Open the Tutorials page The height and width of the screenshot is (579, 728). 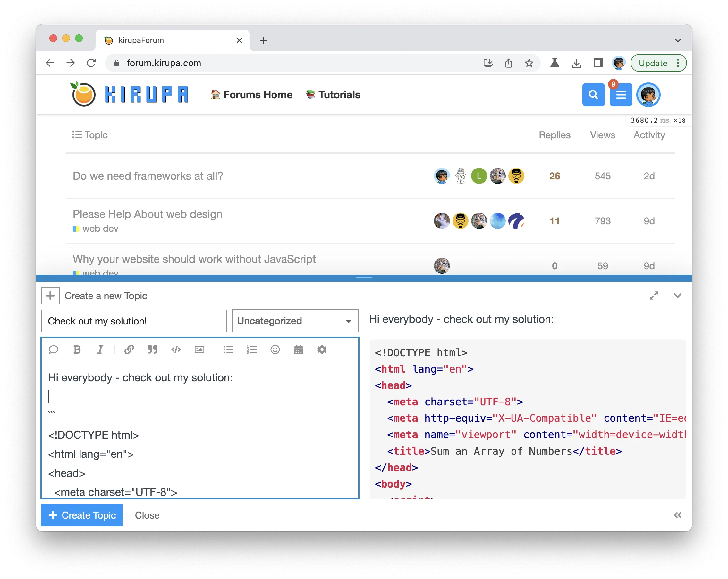333,95
